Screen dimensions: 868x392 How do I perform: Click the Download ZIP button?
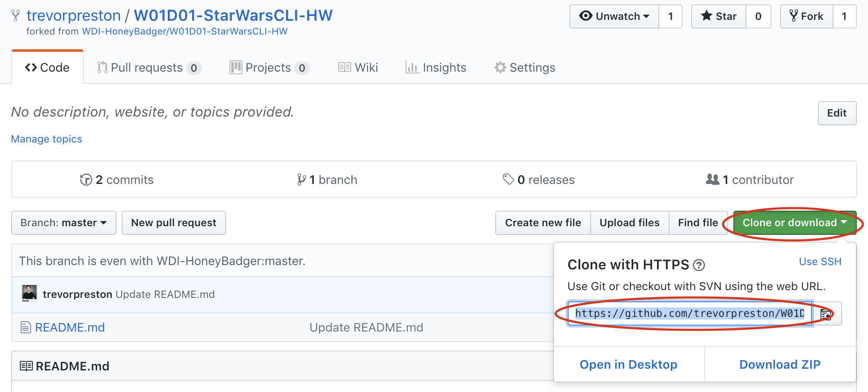click(x=780, y=365)
